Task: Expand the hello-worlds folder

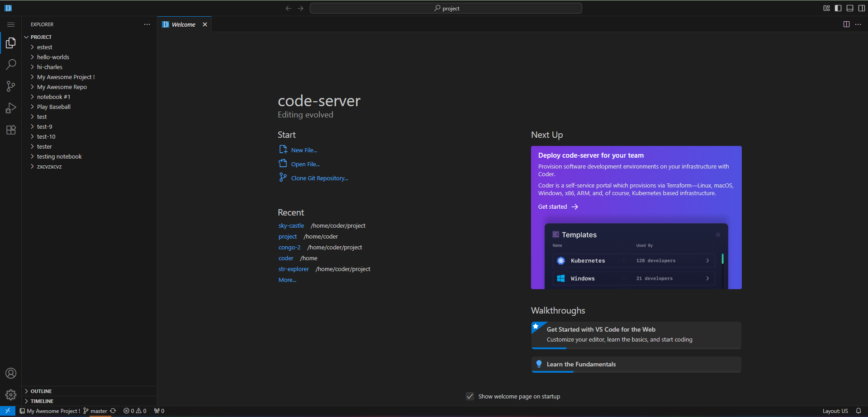Action: [89, 57]
